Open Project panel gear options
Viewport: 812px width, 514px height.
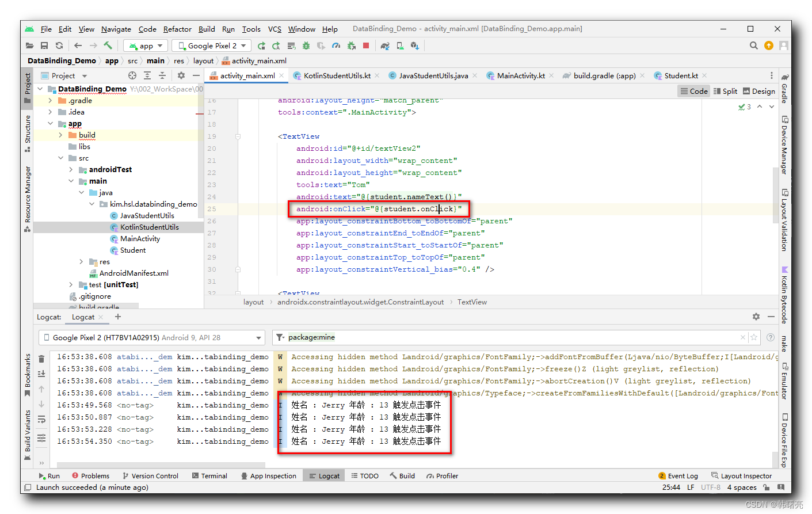point(181,75)
